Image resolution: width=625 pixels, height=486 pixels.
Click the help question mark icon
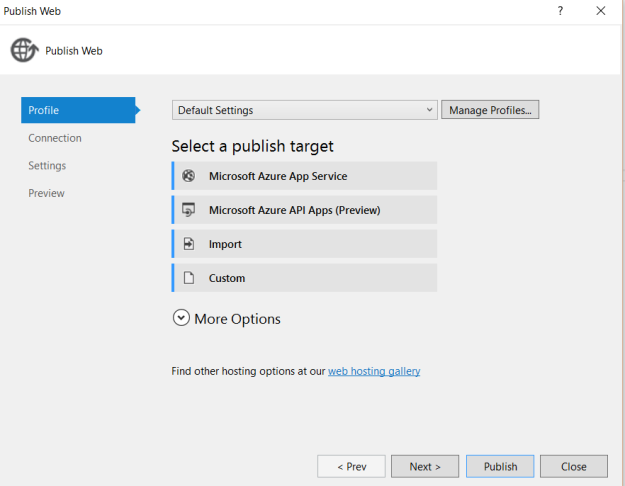pyautogui.click(x=560, y=11)
